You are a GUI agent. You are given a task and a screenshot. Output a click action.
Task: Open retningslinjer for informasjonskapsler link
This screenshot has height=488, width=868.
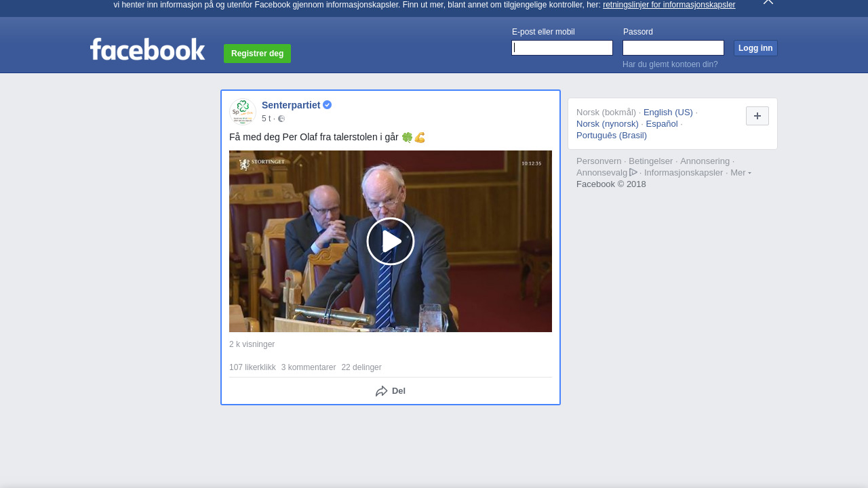pos(669,5)
